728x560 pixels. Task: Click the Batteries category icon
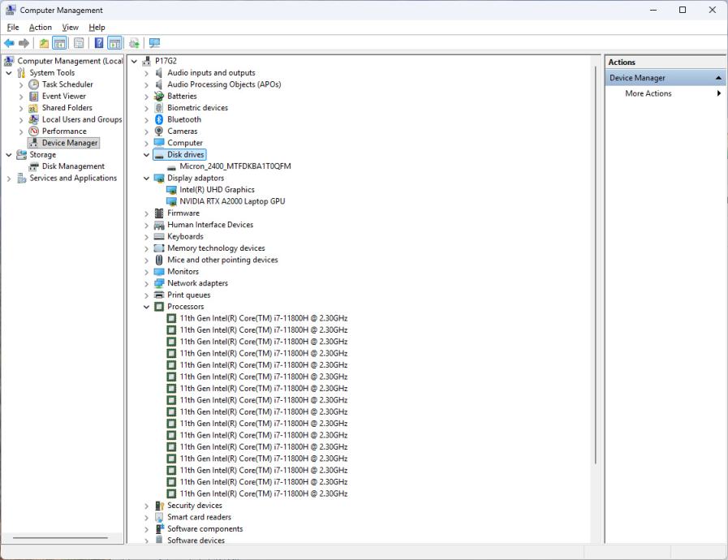pos(159,96)
